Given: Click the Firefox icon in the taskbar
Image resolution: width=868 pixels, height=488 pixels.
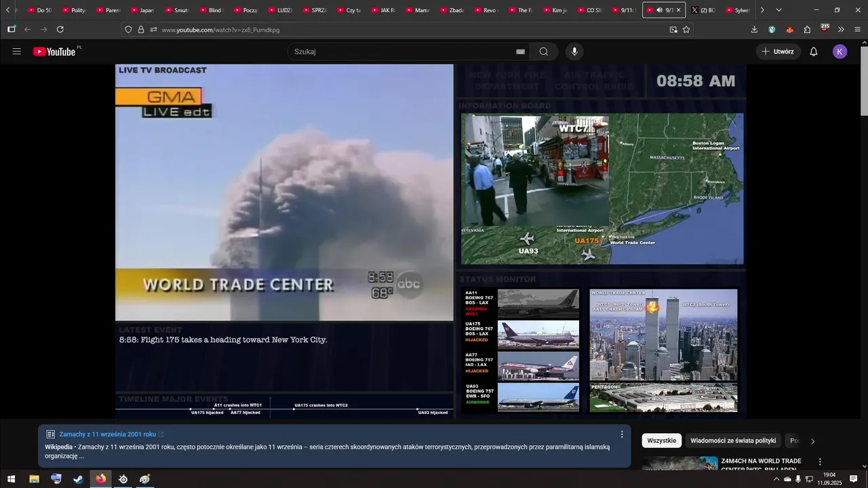Looking at the screenshot, I should point(101,479).
